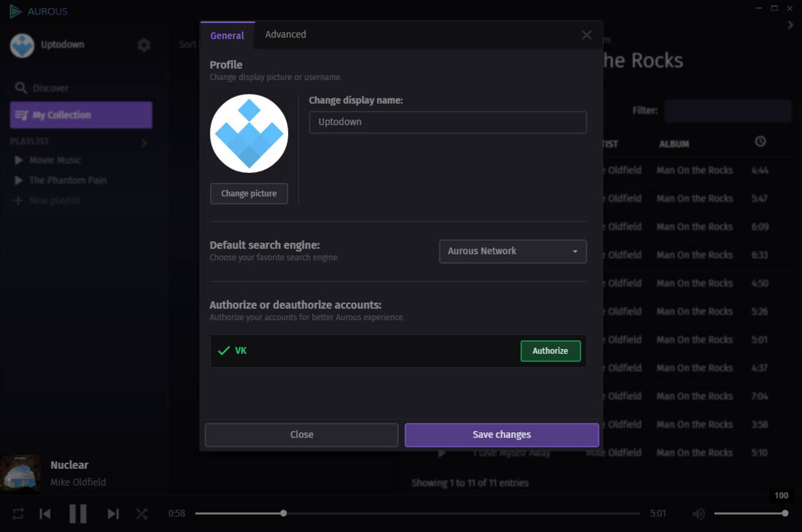Expand the right side panel arrow
Screen dimensions: 802x532
pos(791,24)
